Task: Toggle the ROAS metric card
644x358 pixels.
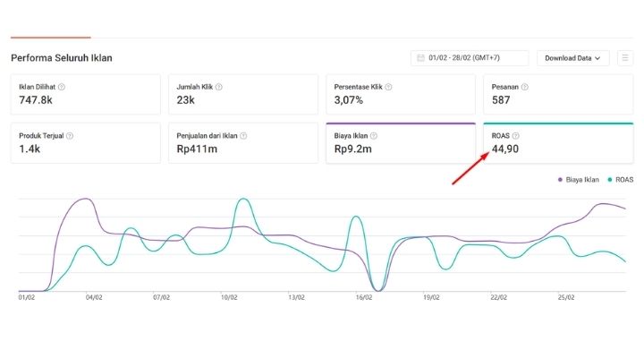Action: click(558, 143)
